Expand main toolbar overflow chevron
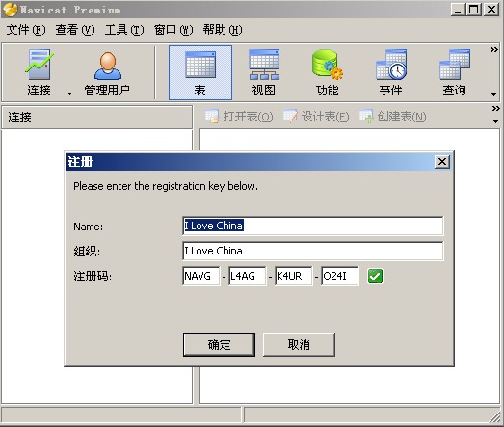 (x=494, y=50)
